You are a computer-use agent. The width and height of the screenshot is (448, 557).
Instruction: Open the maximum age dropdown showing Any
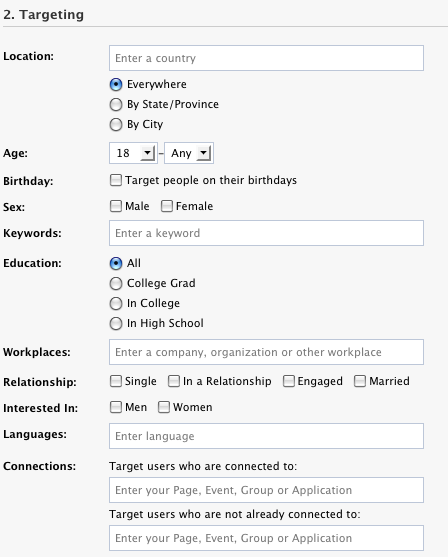tap(189, 153)
